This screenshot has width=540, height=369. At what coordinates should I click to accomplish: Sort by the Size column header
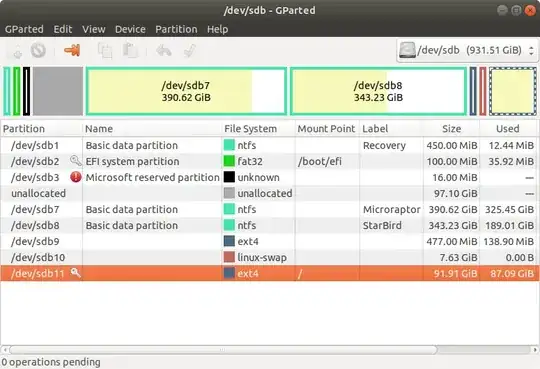click(x=451, y=129)
